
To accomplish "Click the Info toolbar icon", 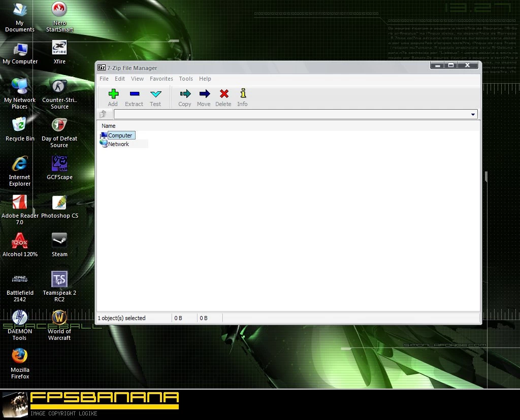I will [243, 93].
